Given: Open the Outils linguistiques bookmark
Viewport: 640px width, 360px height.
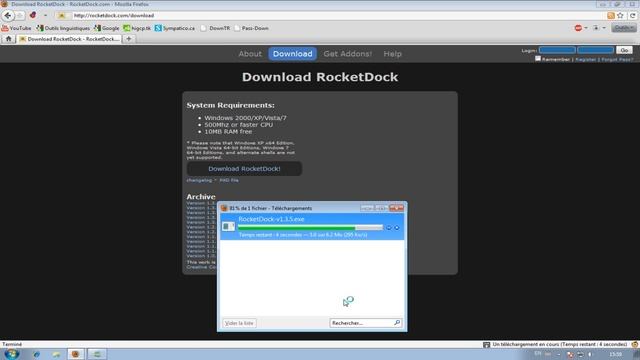Looking at the screenshot, I should pyautogui.click(x=63, y=28).
